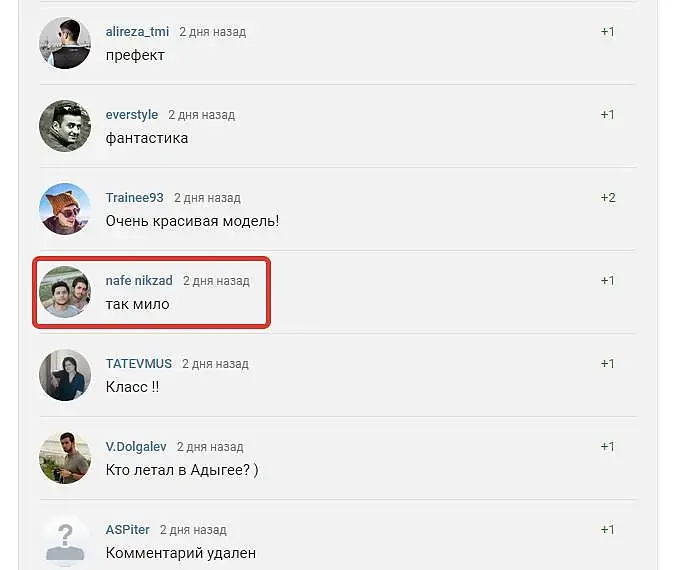Visit the V.Dolgalev username link
Image resolution: width=678 pixels, height=570 pixels.
point(136,447)
